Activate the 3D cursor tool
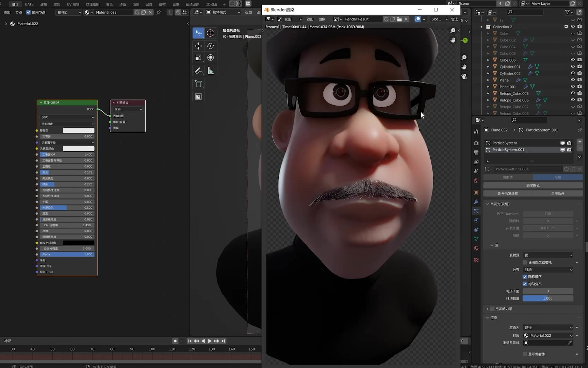The width and height of the screenshot is (588, 368). click(x=211, y=33)
